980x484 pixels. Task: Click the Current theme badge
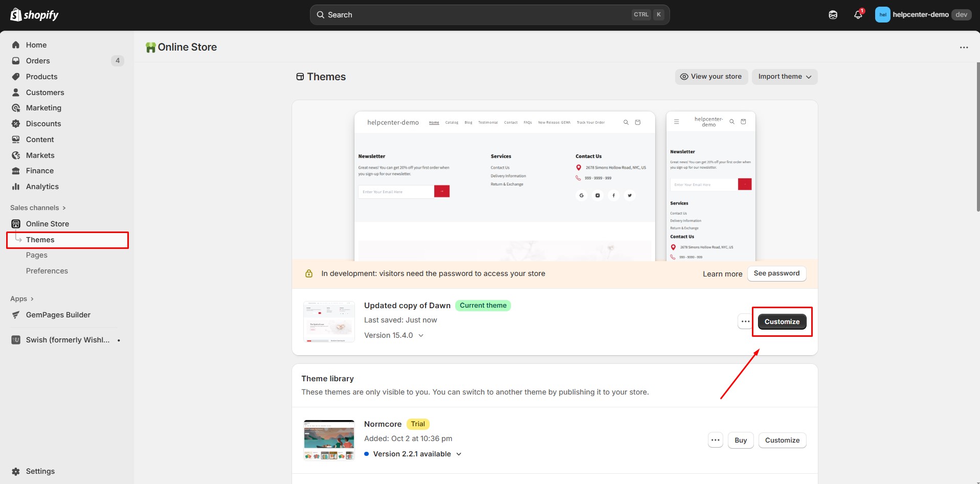[x=483, y=306]
